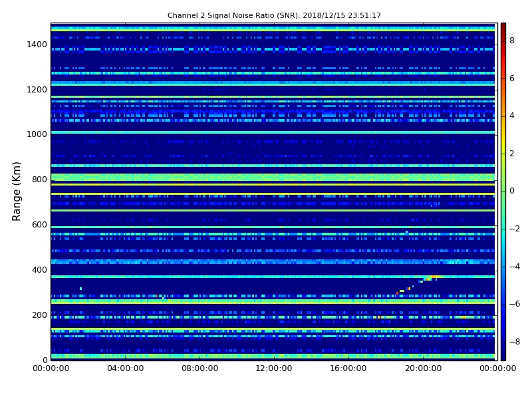
Task: Click the colorbar label 8
Action: (512, 41)
